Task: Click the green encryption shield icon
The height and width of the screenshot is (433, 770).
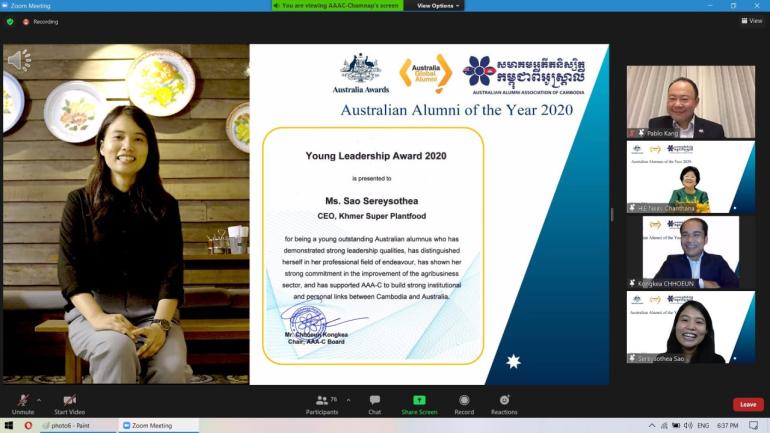Action: [x=10, y=22]
